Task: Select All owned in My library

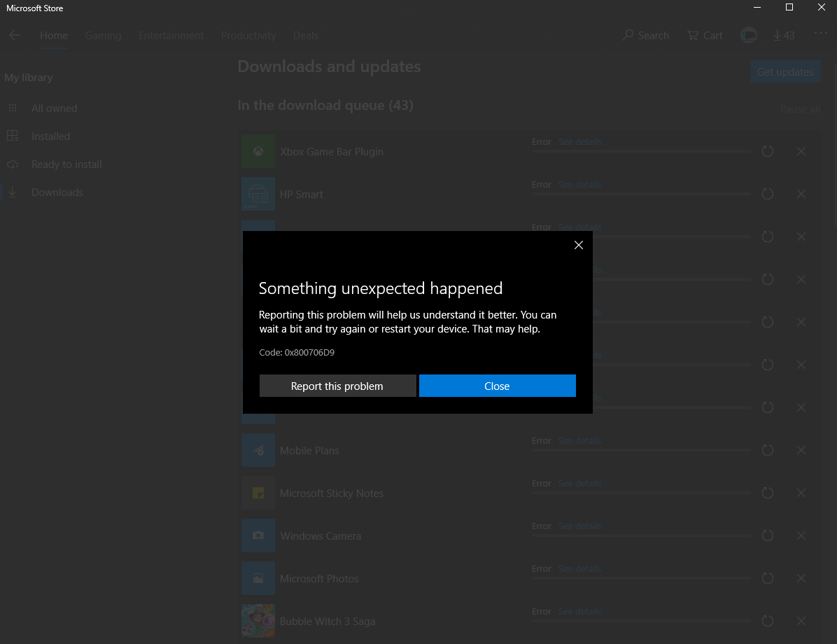Action: pyautogui.click(x=54, y=108)
